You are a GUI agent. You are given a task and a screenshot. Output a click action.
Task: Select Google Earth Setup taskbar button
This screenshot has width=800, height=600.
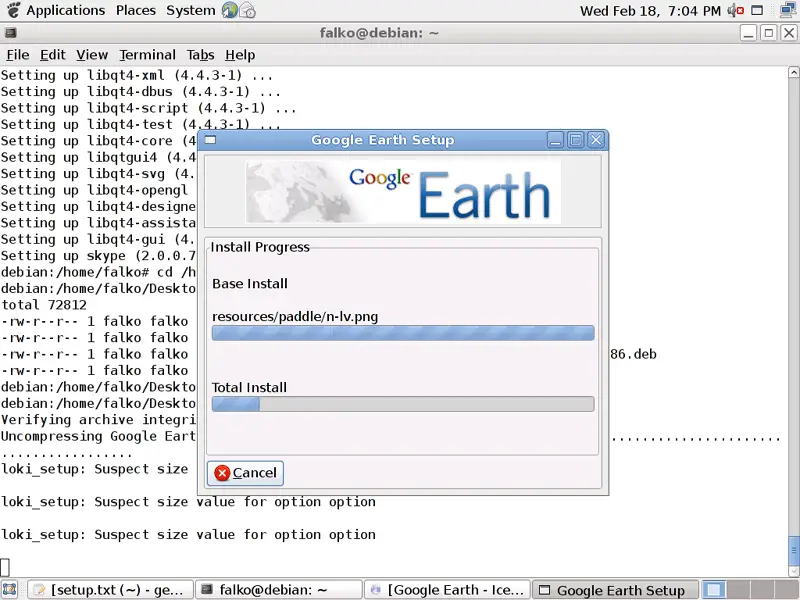pyautogui.click(x=615, y=590)
